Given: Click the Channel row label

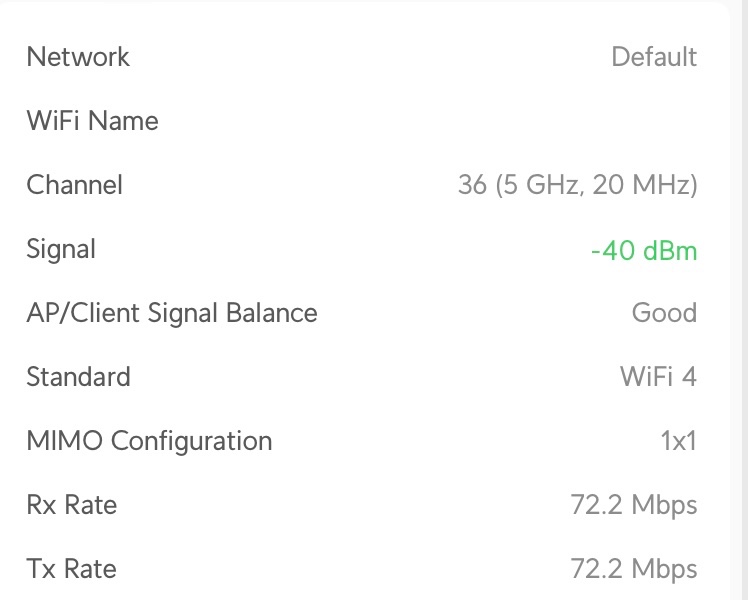Looking at the screenshot, I should pyautogui.click(x=75, y=185).
